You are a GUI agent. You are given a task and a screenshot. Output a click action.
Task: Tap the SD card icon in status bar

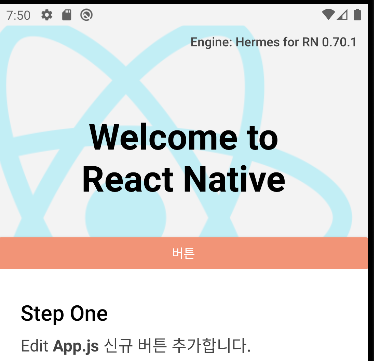point(67,15)
